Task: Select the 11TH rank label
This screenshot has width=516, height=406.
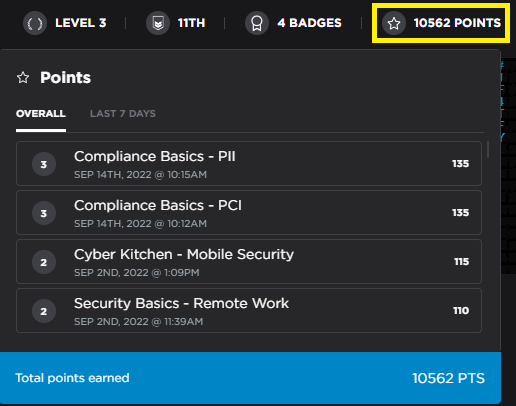Action: tap(191, 23)
